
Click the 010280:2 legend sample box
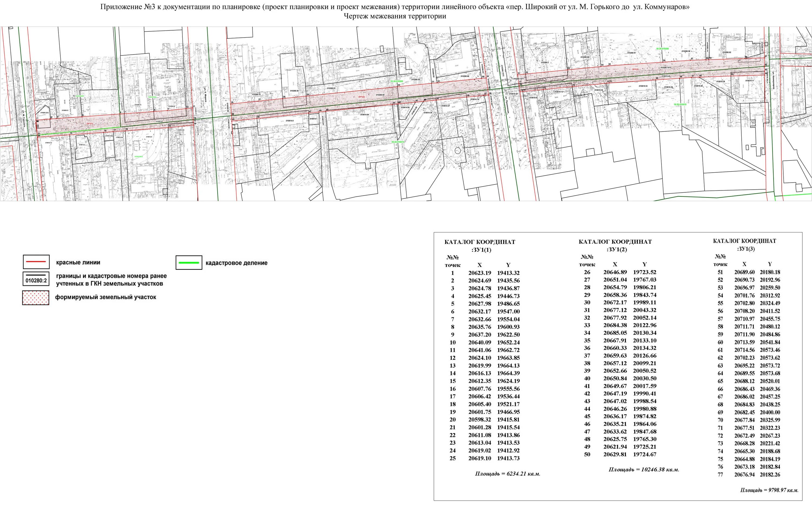tap(36, 279)
